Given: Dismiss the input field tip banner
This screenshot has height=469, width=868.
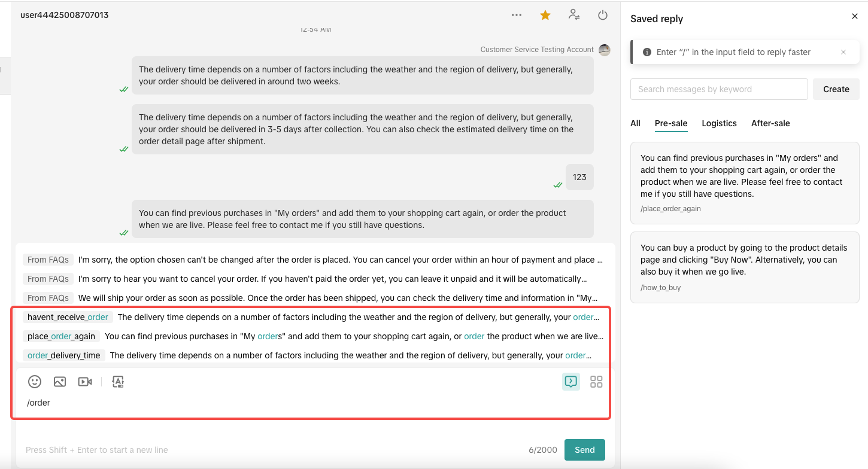Looking at the screenshot, I should (843, 52).
